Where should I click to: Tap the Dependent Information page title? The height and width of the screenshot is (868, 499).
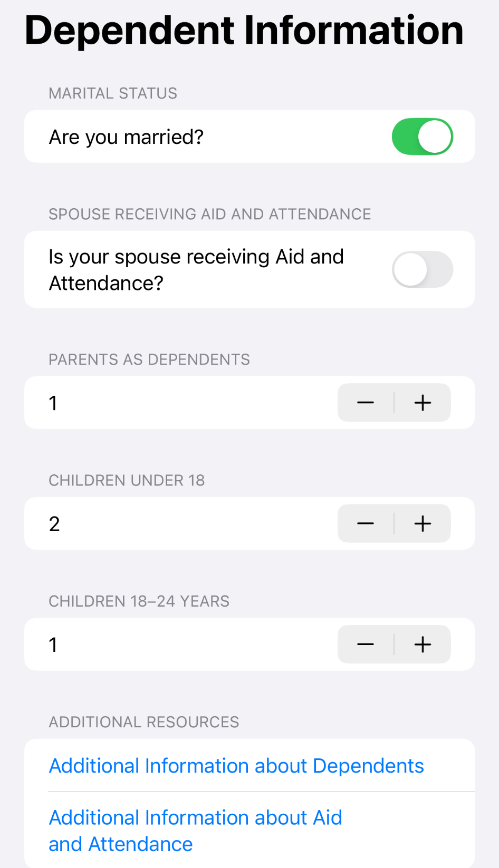(x=244, y=31)
